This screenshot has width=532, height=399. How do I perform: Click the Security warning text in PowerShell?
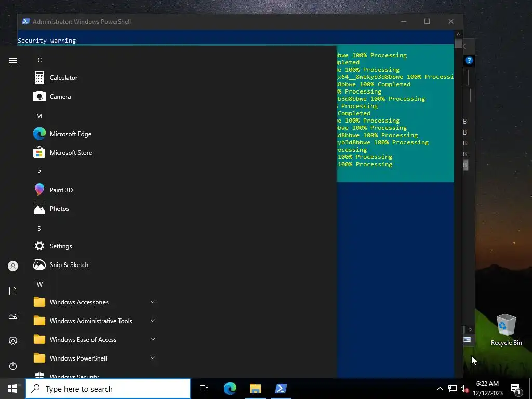click(47, 41)
